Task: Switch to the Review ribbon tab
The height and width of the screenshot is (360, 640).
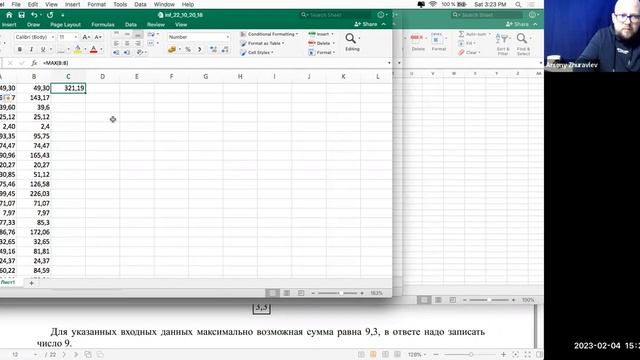Action: pyautogui.click(x=156, y=25)
